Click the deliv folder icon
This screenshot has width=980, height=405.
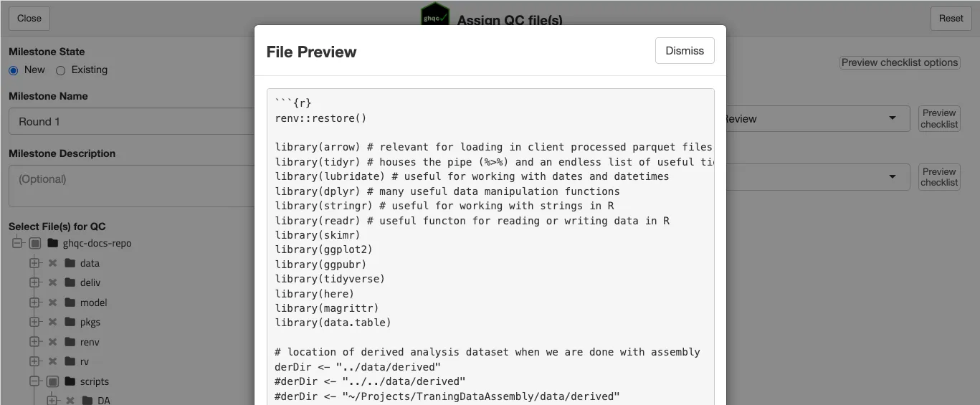click(70, 282)
